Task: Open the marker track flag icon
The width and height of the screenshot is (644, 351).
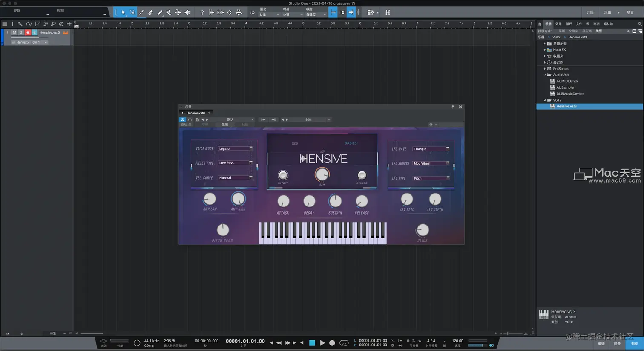Action: [37, 24]
